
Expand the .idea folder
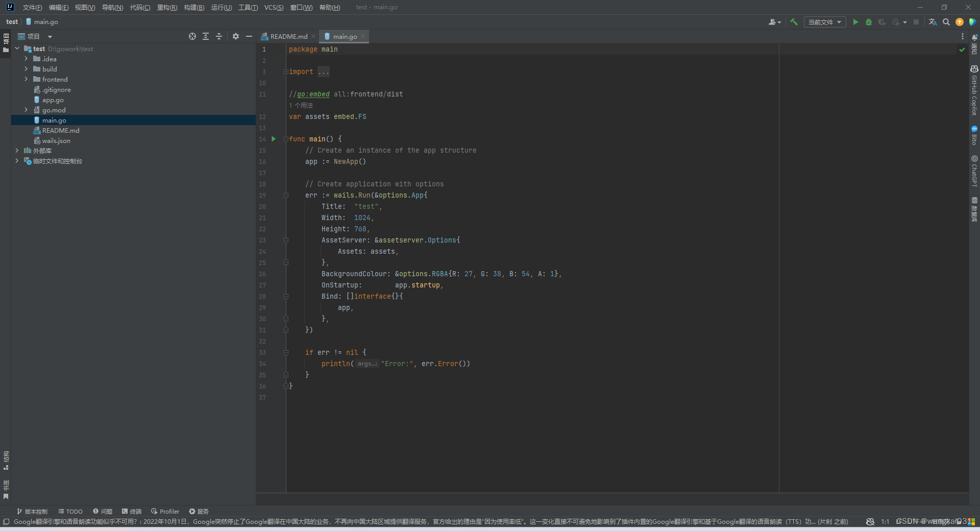coord(26,59)
